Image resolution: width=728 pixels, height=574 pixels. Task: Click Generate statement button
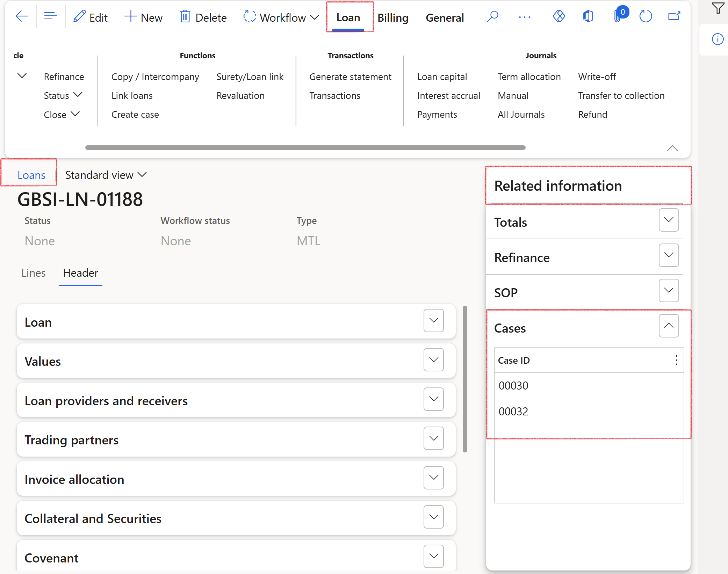pyautogui.click(x=350, y=77)
